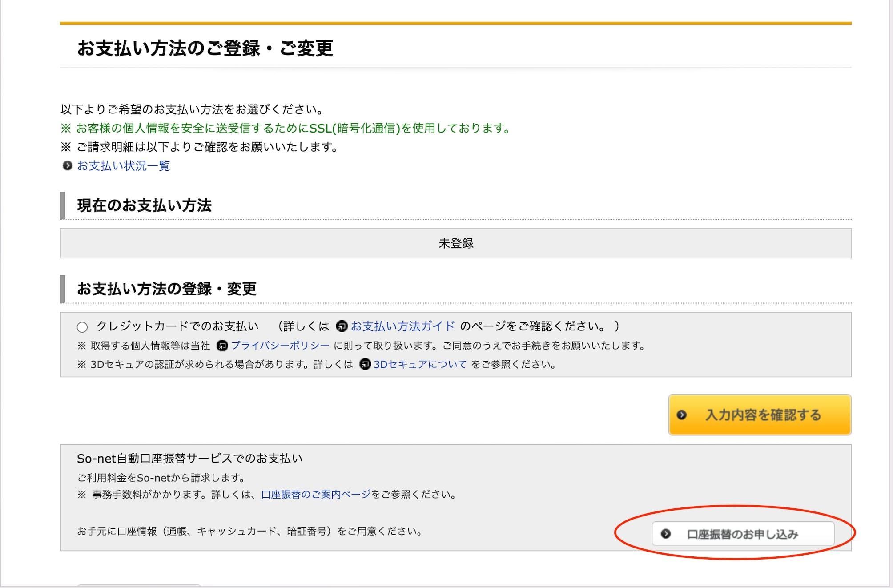This screenshot has width=893, height=588.
Task: Click the お支払い方法のご登録・ご変更 page title
Action: 205,48
